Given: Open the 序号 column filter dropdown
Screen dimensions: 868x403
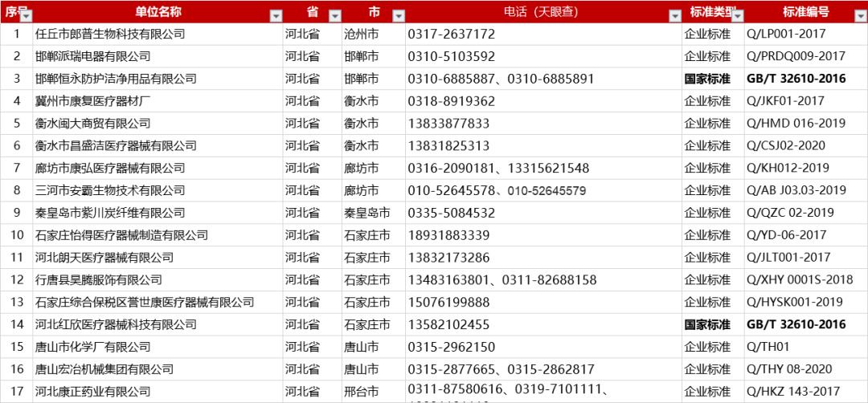Looking at the screenshot, I should point(26,16).
